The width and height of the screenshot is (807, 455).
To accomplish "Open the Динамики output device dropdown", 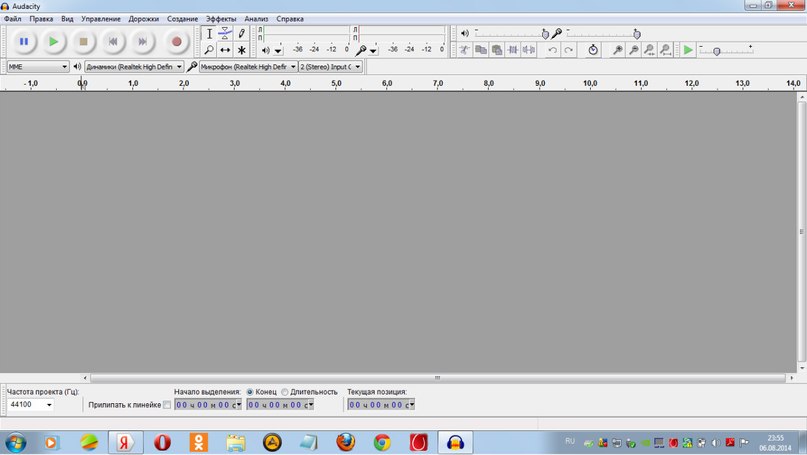I will [x=134, y=66].
